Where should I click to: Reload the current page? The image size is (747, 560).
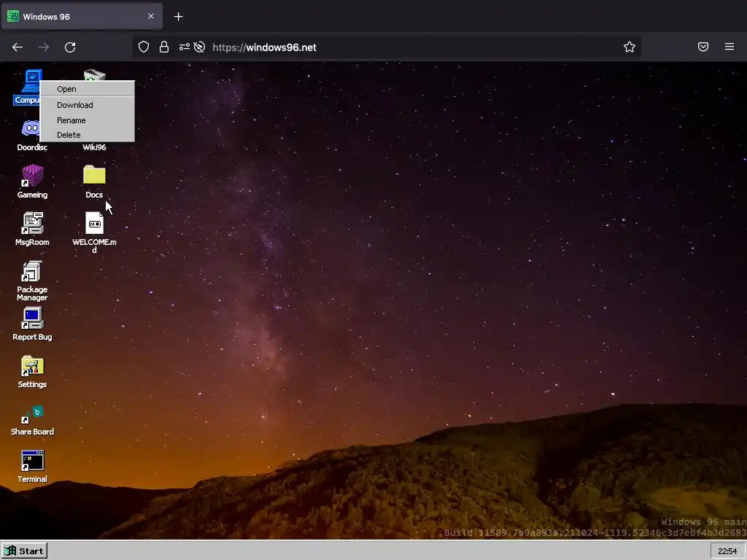click(70, 47)
